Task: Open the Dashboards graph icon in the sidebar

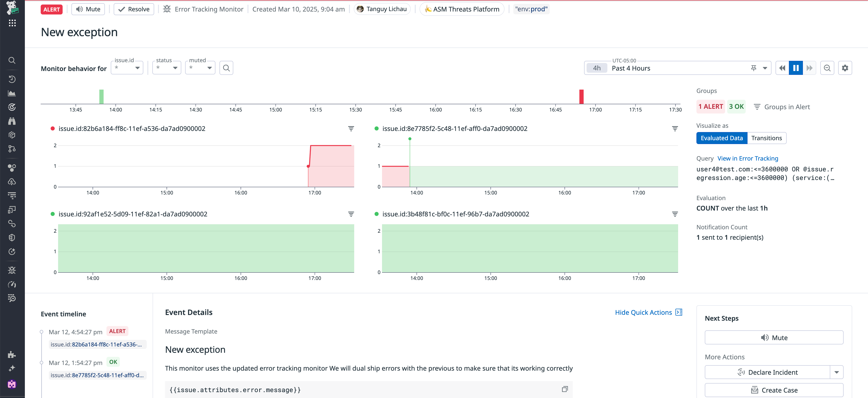Action: [12, 93]
